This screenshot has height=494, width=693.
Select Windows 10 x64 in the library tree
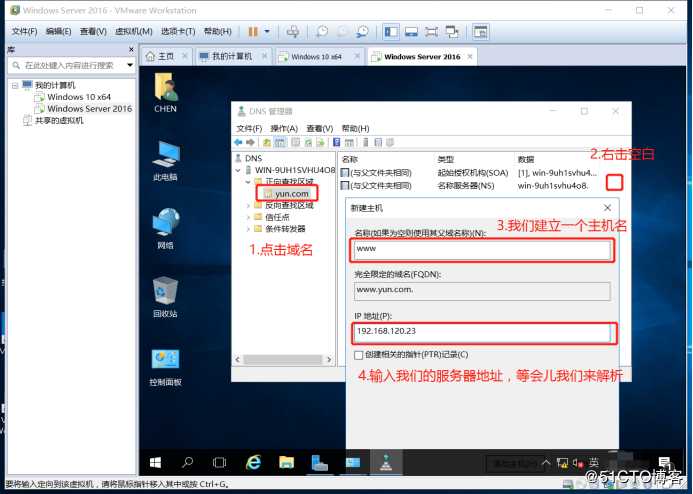[x=73, y=97]
